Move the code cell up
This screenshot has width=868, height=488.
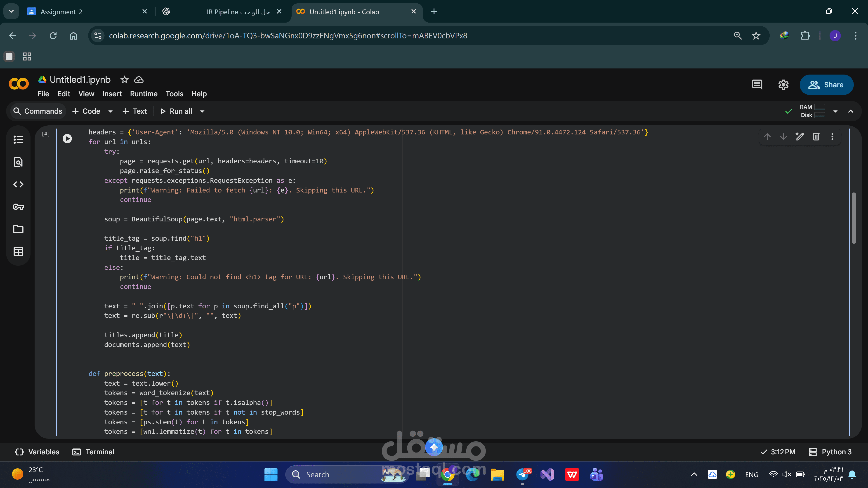[x=767, y=137]
